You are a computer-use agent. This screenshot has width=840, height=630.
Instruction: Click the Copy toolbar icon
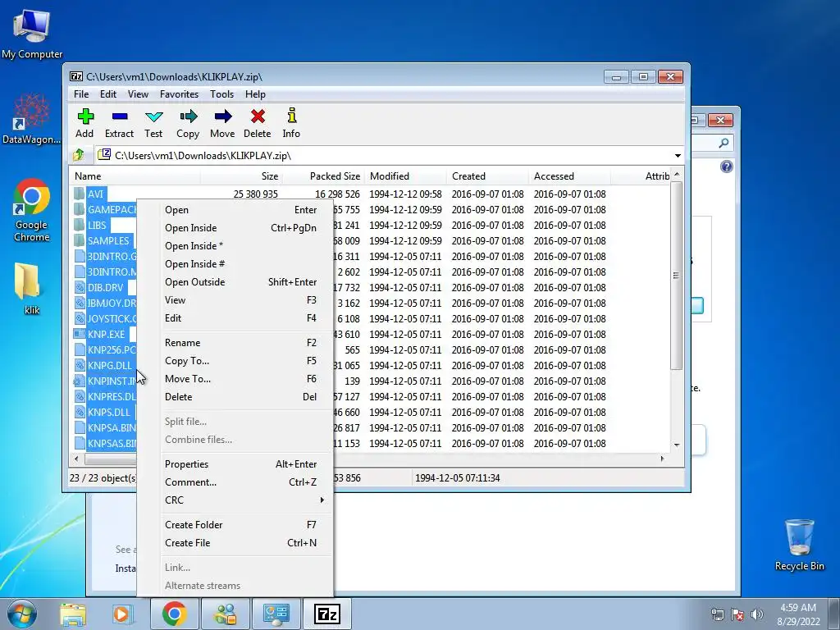point(188,116)
